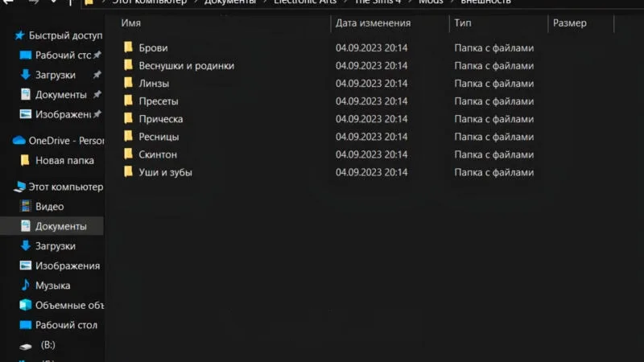Select OneDrive - Personal in the sidebar
Image resolution: width=644 pixels, height=362 pixels.
pyautogui.click(x=66, y=141)
